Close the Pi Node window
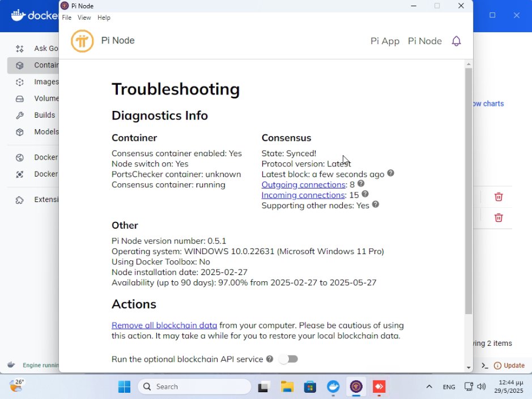The width and height of the screenshot is (532, 399). point(461,6)
